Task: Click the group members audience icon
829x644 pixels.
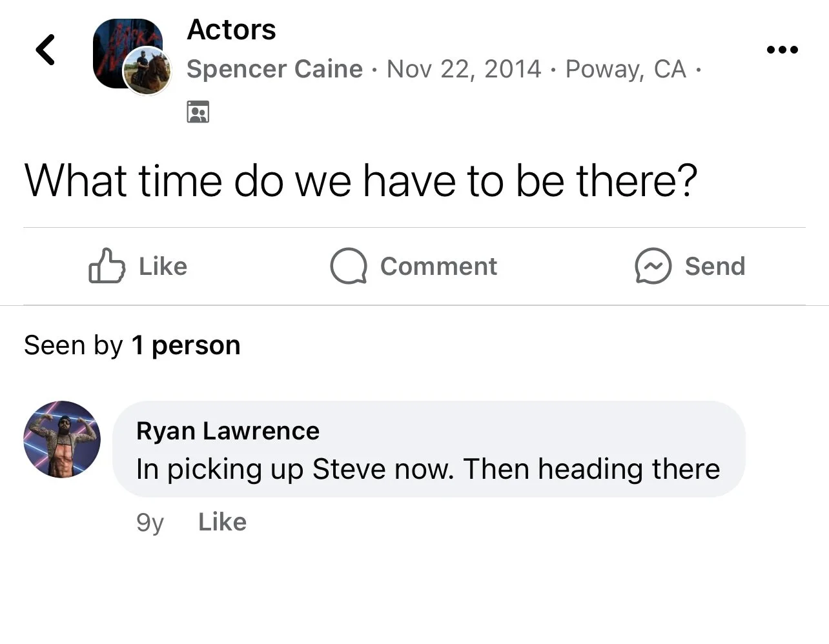Action: [x=198, y=112]
